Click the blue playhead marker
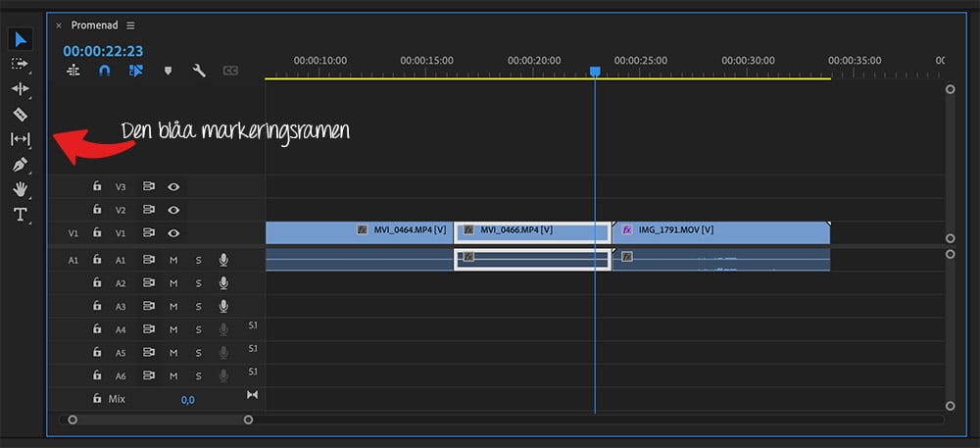Image resolution: width=980 pixels, height=448 pixels. coord(595,72)
